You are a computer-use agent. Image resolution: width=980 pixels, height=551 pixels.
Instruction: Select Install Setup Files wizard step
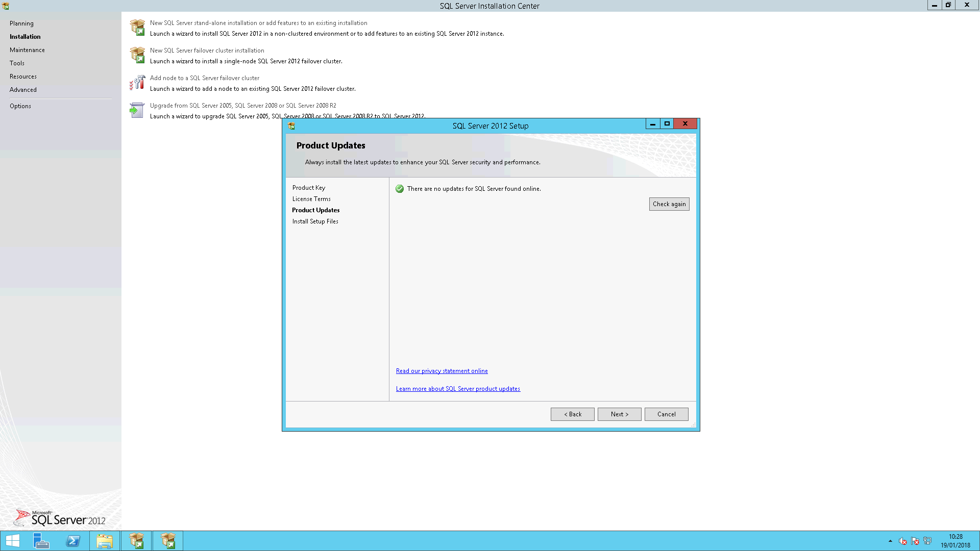point(315,221)
